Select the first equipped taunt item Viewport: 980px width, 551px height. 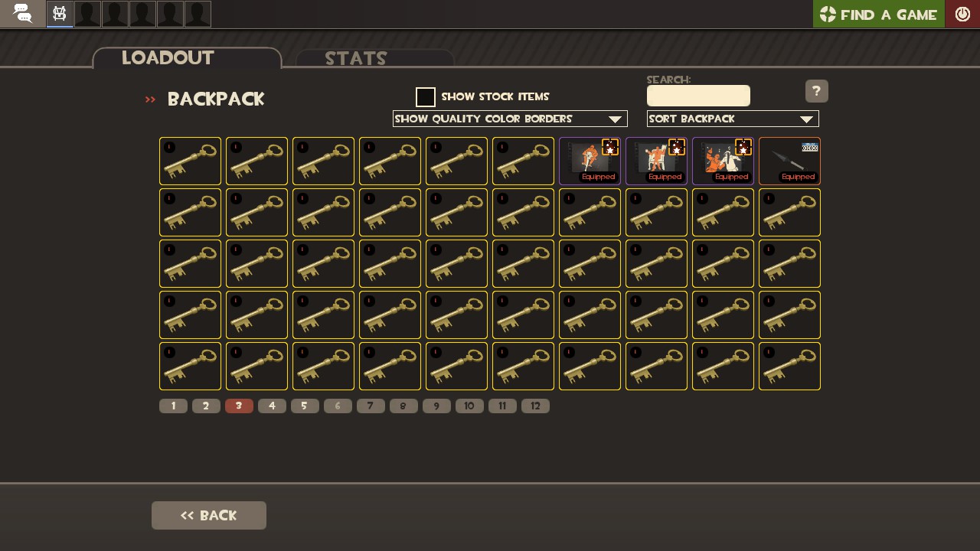590,161
